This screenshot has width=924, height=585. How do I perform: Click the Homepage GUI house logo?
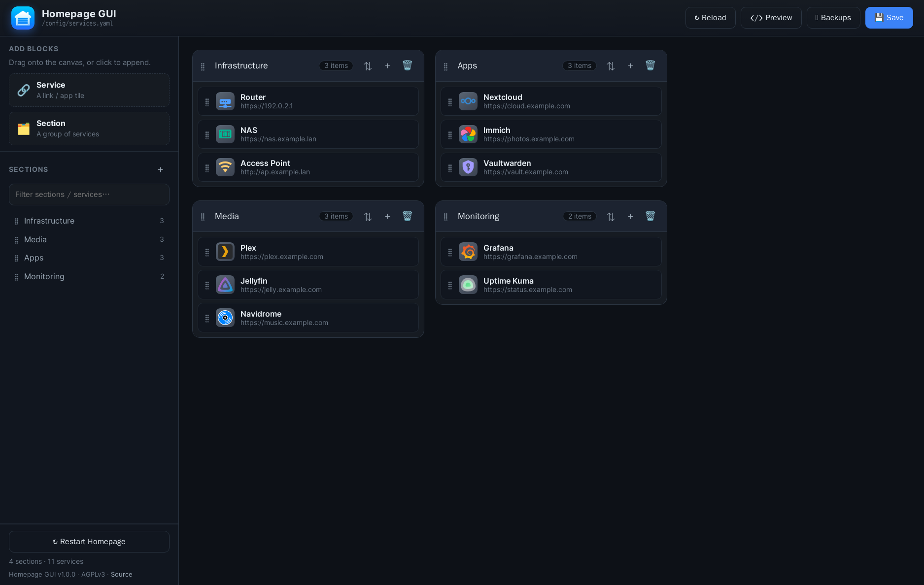click(x=23, y=18)
